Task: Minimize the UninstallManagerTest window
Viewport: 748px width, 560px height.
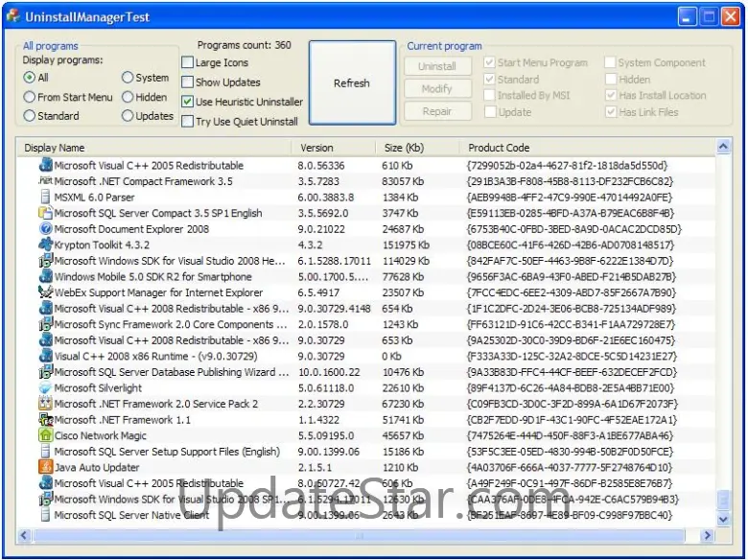Action: (687, 16)
